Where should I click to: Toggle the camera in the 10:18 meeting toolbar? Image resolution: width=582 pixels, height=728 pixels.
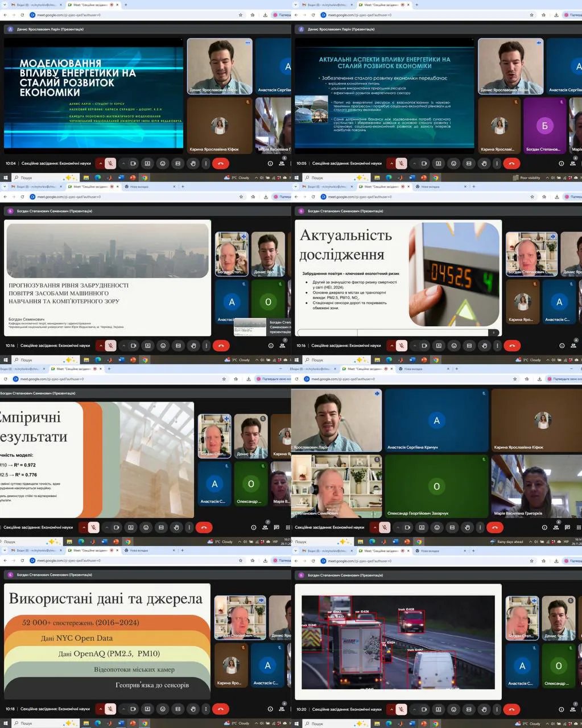tap(133, 709)
